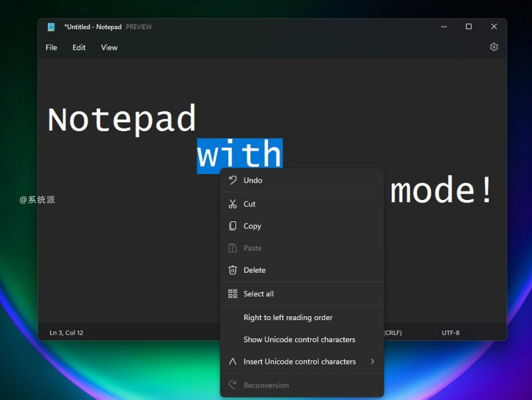The width and height of the screenshot is (532, 400).
Task: Select all text from the context menu
Action: (x=260, y=293)
